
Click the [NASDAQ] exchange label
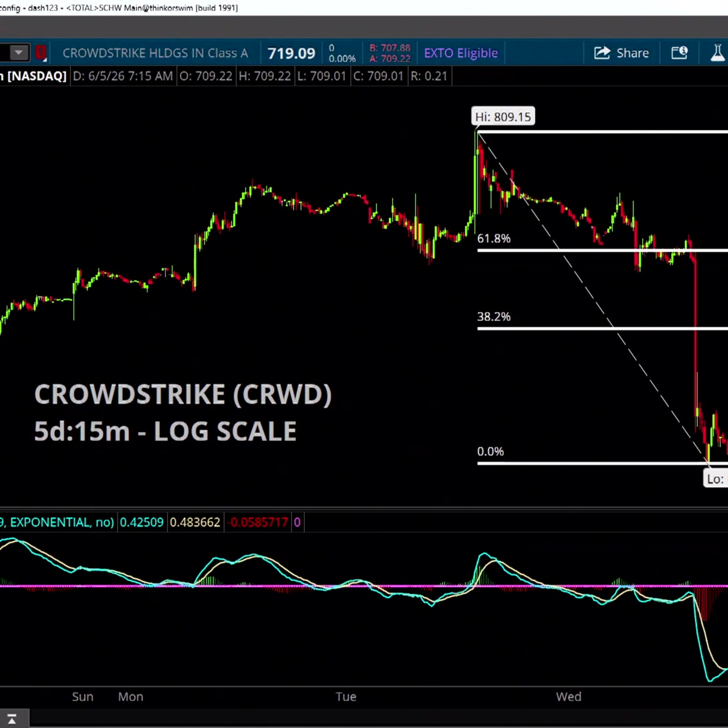(x=37, y=76)
